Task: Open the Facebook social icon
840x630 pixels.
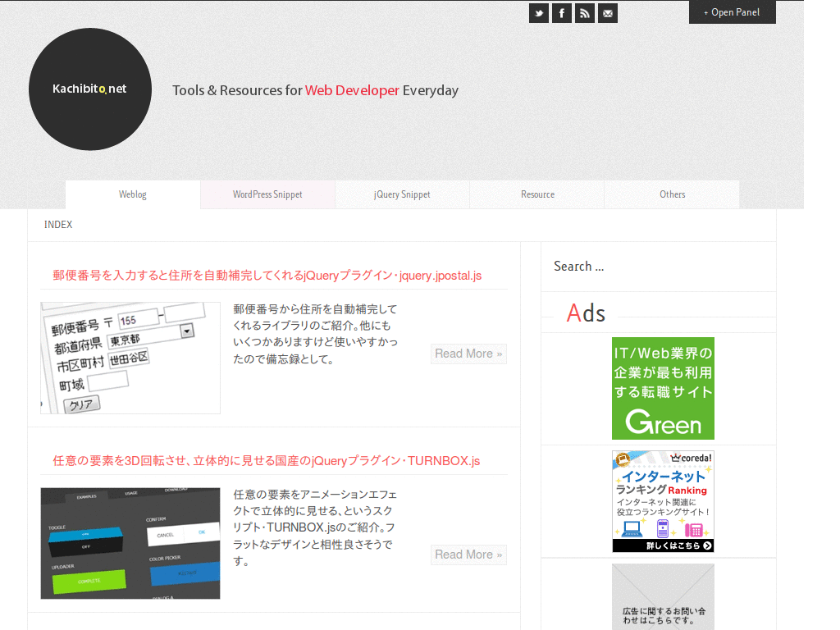Action: point(561,13)
